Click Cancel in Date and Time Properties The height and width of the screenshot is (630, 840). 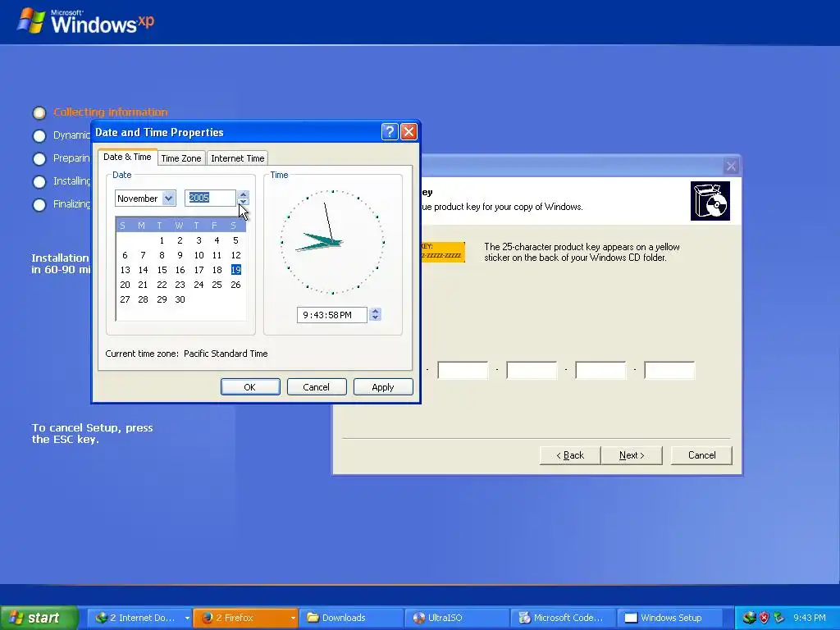click(317, 387)
